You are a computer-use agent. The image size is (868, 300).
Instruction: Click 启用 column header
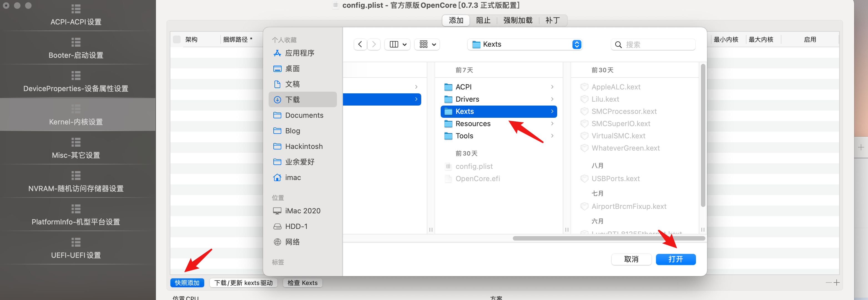click(x=810, y=39)
